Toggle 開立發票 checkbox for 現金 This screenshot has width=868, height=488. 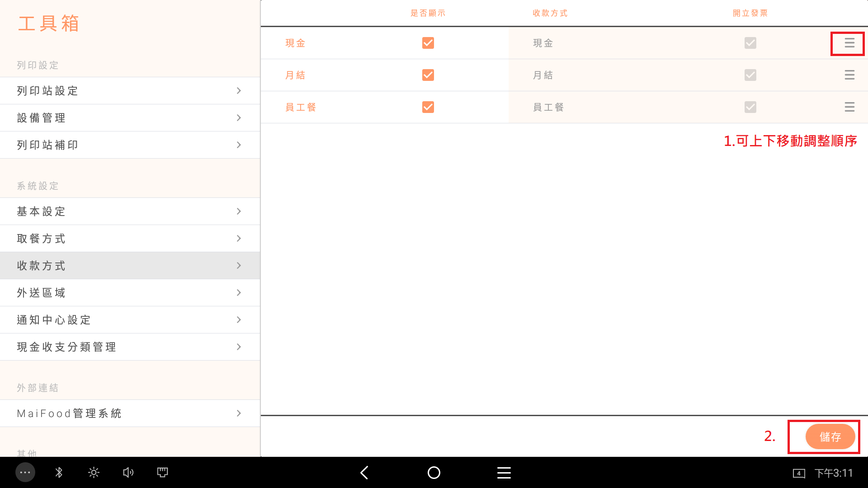click(x=750, y=43)
